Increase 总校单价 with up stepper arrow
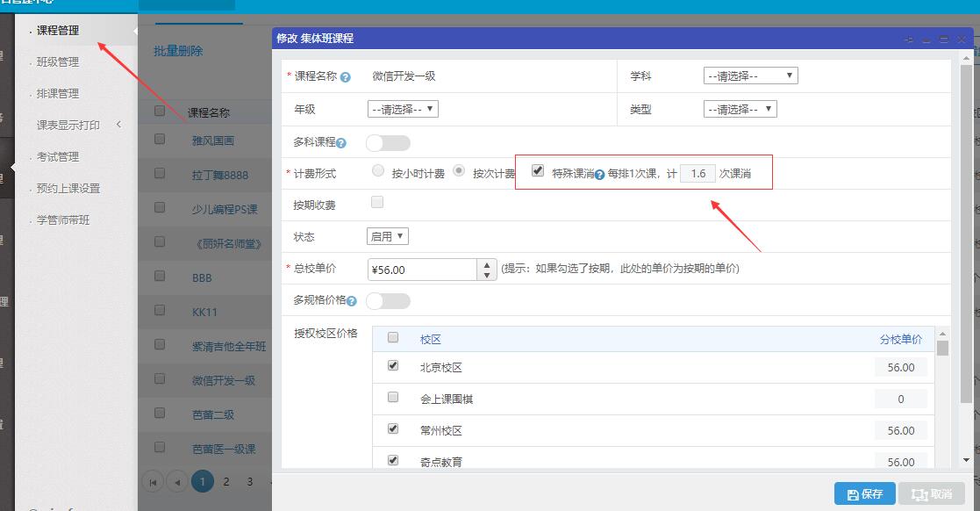This screenshot has width=980, height=511. [487, 264]
